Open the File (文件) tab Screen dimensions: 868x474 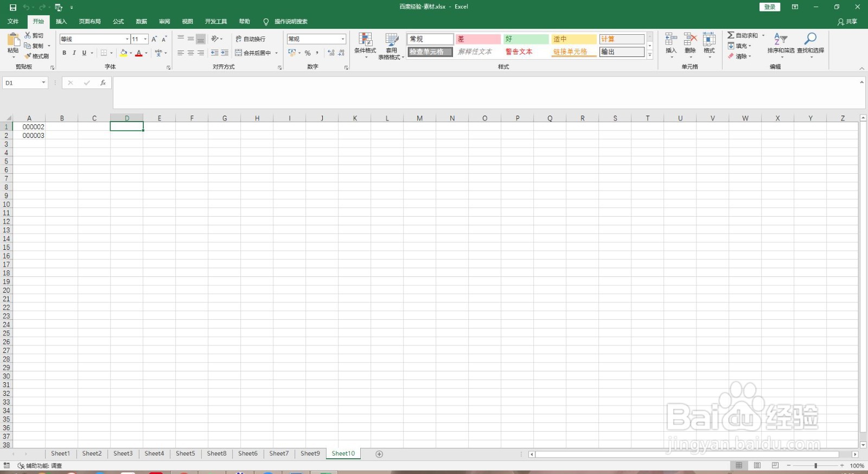coord(13,22)
